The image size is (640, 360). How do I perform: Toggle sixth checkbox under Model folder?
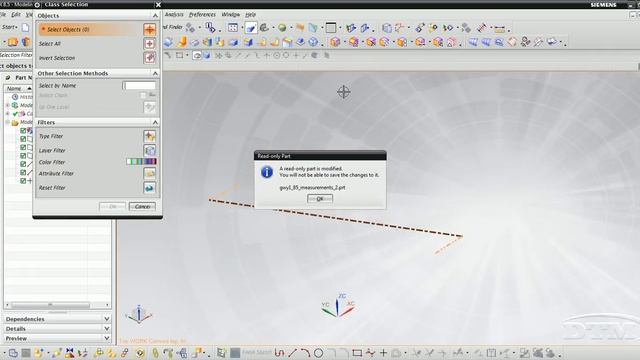[23, 172]
